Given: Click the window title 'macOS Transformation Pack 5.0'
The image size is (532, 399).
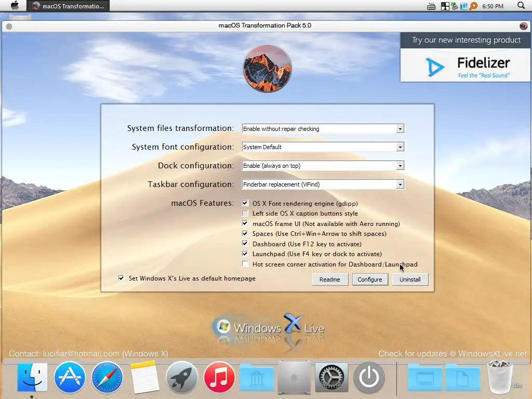Looking at the screenshot, I should click(265, 25).
